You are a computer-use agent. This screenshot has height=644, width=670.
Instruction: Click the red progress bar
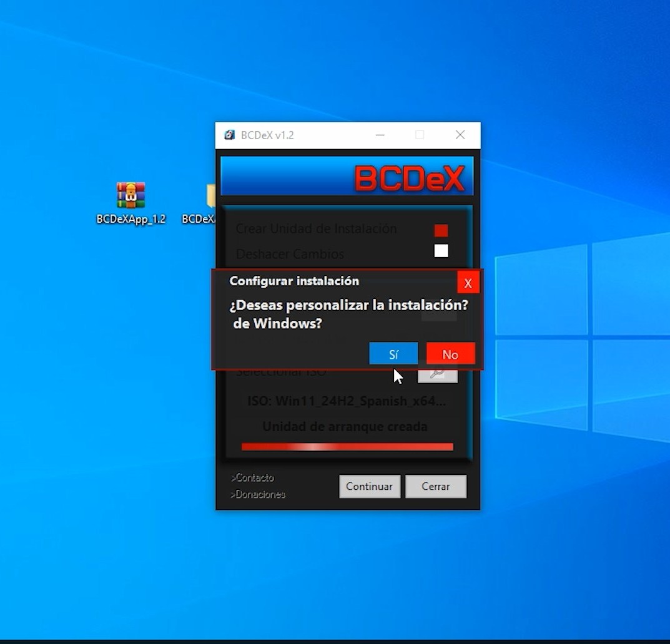coord(347,446)
